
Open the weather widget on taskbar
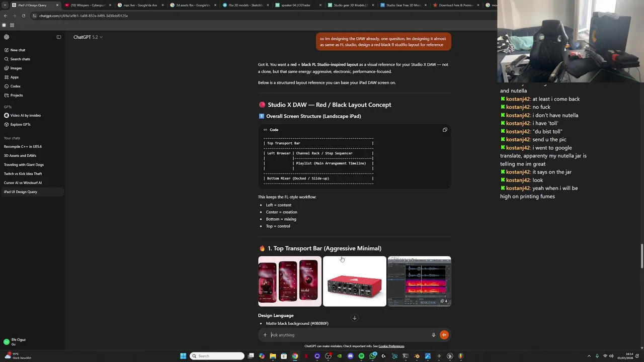pyautogui.click(x=18, y=355)
